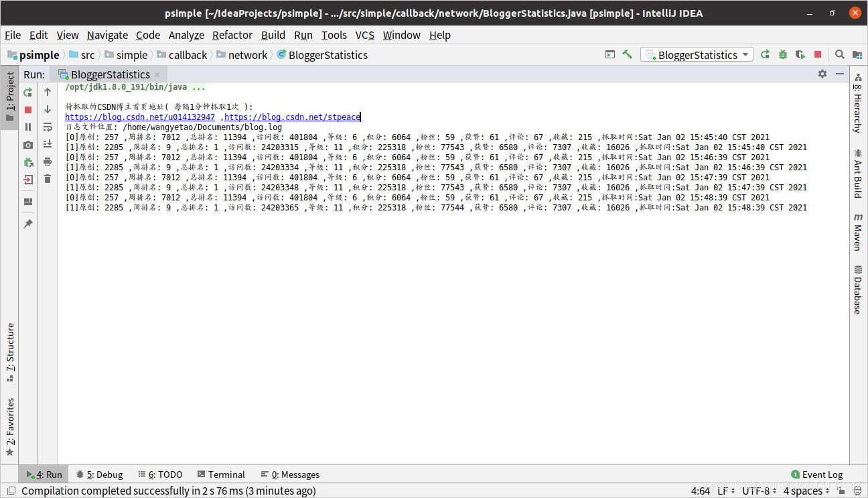The height and width of the screenshot is (498, 868).
Task: Click the main toolbar rerun icon
Action: 765,55
